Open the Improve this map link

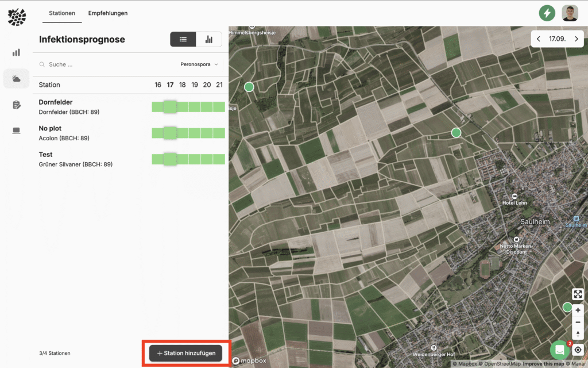point(544,364)
